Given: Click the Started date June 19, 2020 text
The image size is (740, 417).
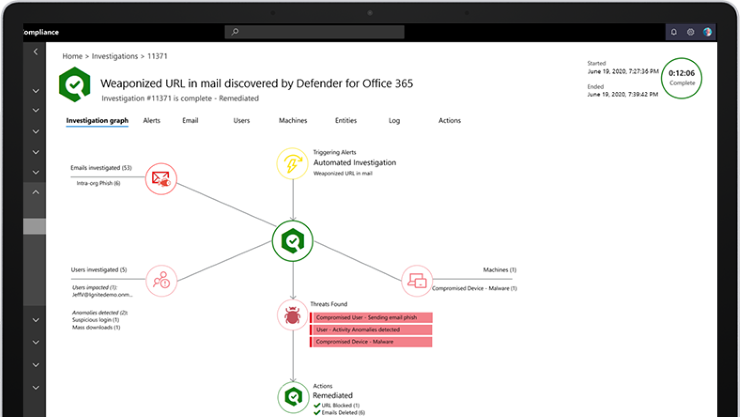Looking at the screenshot, I should coord(623,72).
